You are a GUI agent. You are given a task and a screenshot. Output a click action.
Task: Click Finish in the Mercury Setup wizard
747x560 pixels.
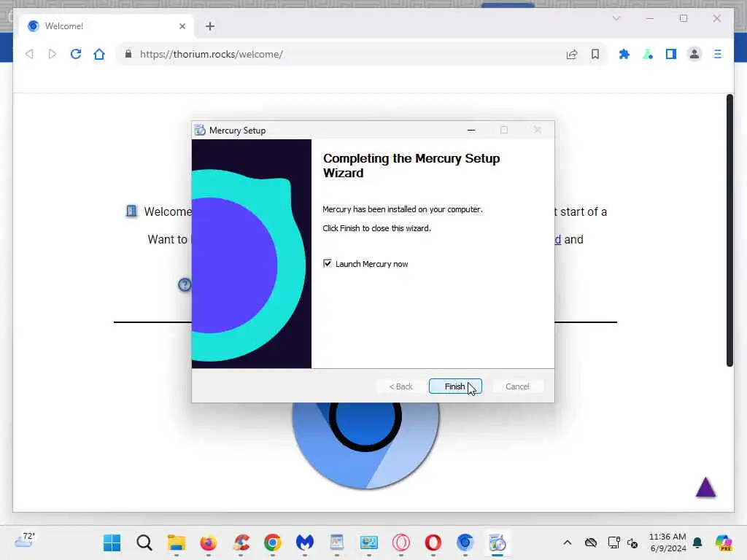coord(455,386)
